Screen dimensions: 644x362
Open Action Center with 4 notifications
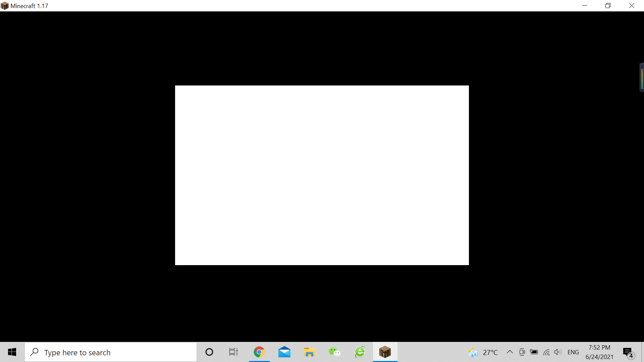coord(628,352)
